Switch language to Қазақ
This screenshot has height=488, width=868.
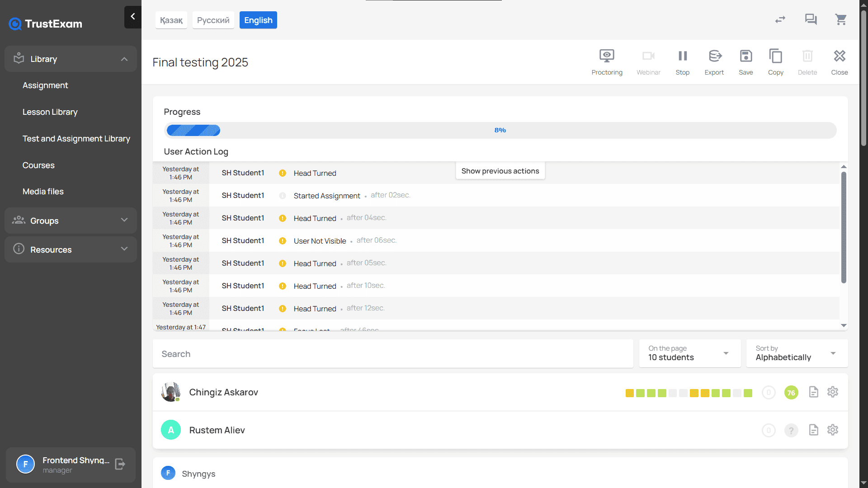pyautogui.click(x=171, y=20)
